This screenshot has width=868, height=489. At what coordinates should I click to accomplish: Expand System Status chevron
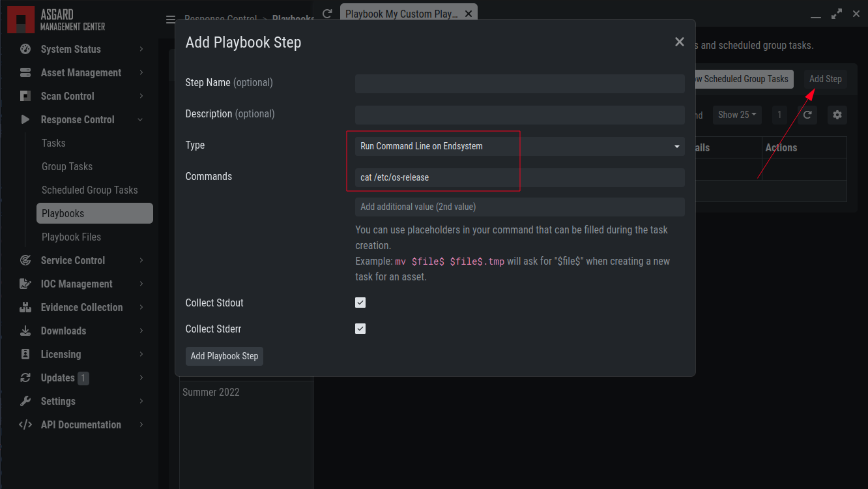pos(141,49)
